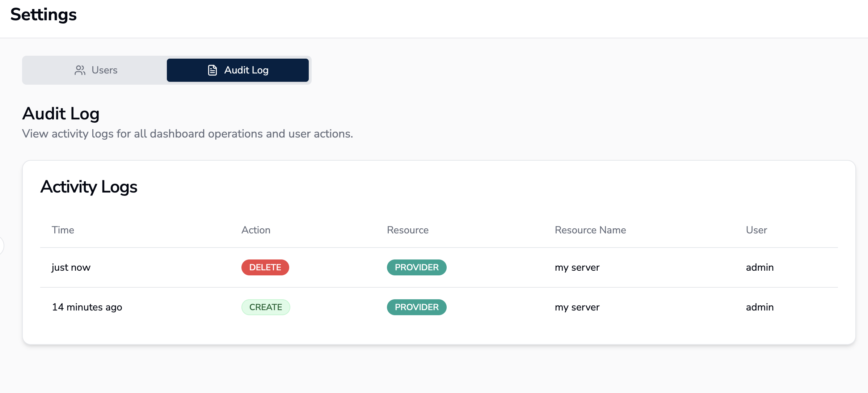Click the User column header
Image resolution: width=868 pixels, height=393 pixels.
tap(756, 230)
